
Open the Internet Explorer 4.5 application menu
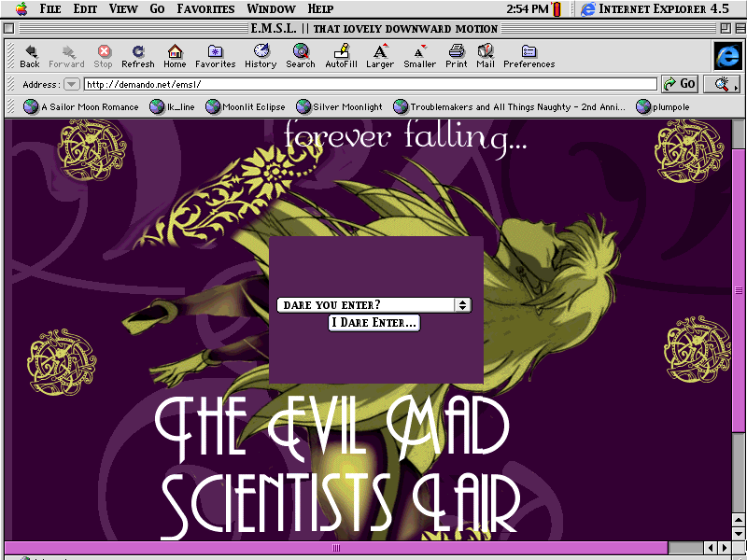click(654, 8)
